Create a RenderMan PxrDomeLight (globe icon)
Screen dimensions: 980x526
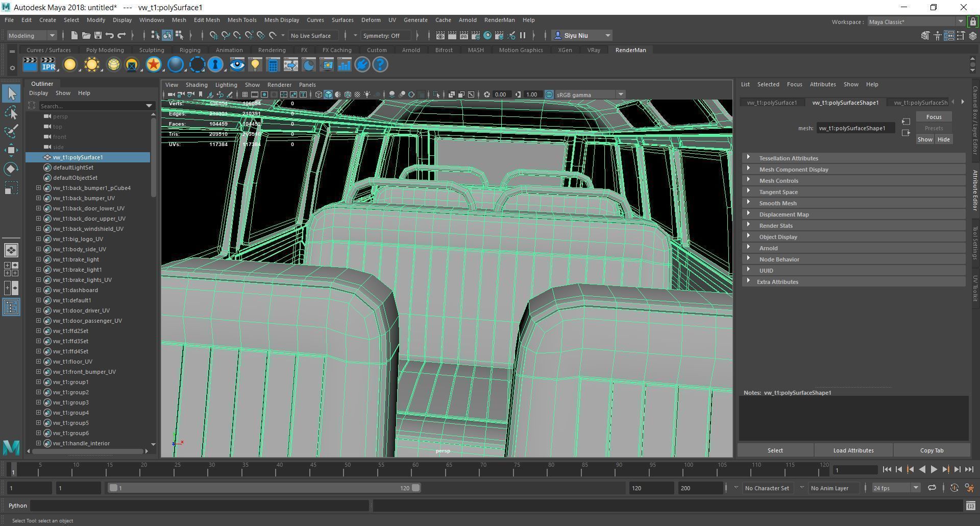114,65
